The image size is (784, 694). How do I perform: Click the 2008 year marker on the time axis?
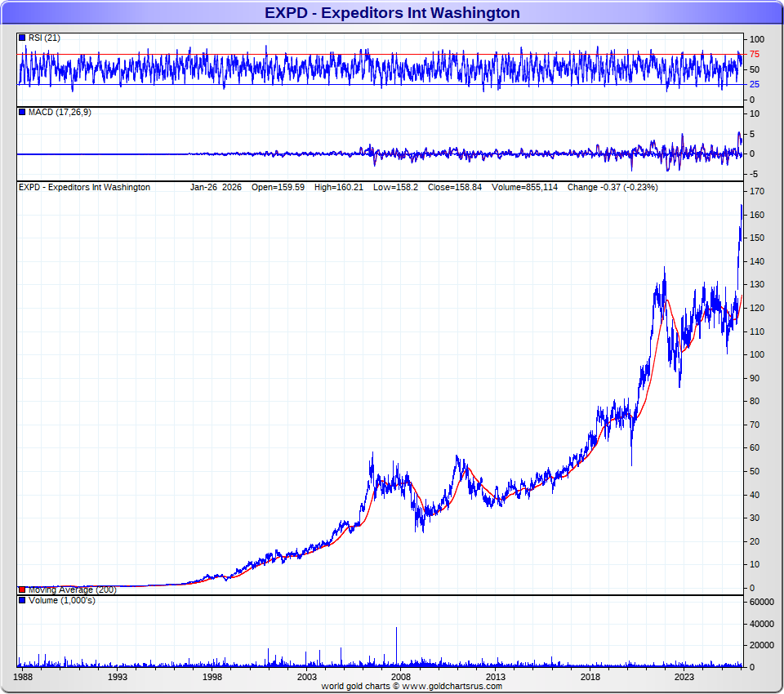point(401,678)
